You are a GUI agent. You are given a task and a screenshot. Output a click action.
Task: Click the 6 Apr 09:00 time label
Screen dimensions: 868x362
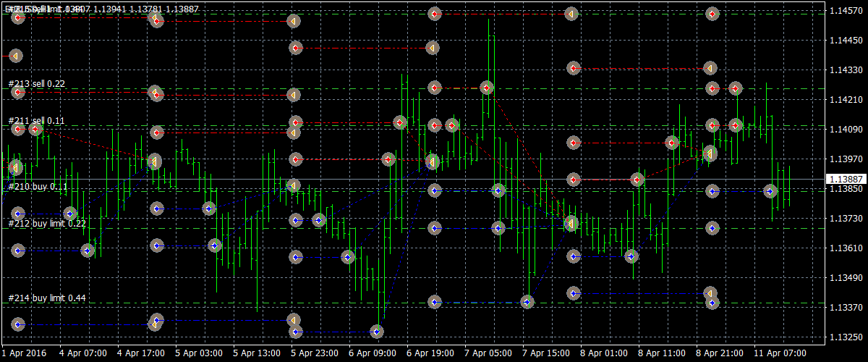(x=372, y=353)
